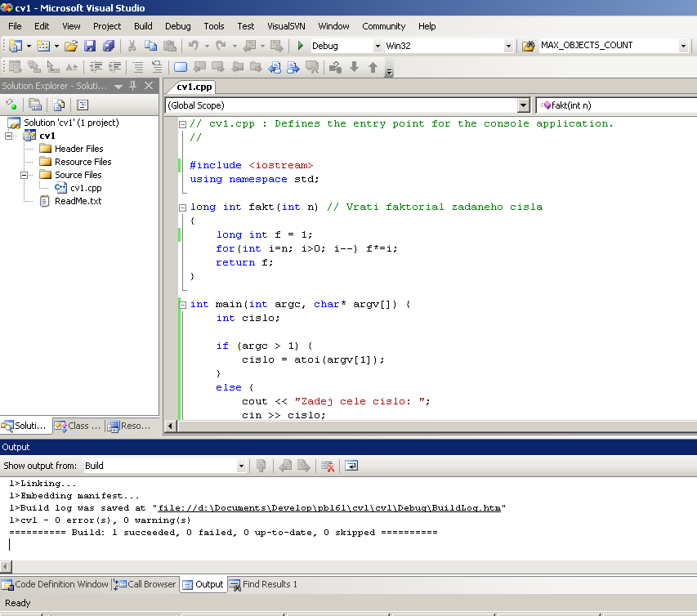Open the MAX_OBJECTS_COUNT find dropdown
Screen dimensions: 697x616
click(683, 46)
